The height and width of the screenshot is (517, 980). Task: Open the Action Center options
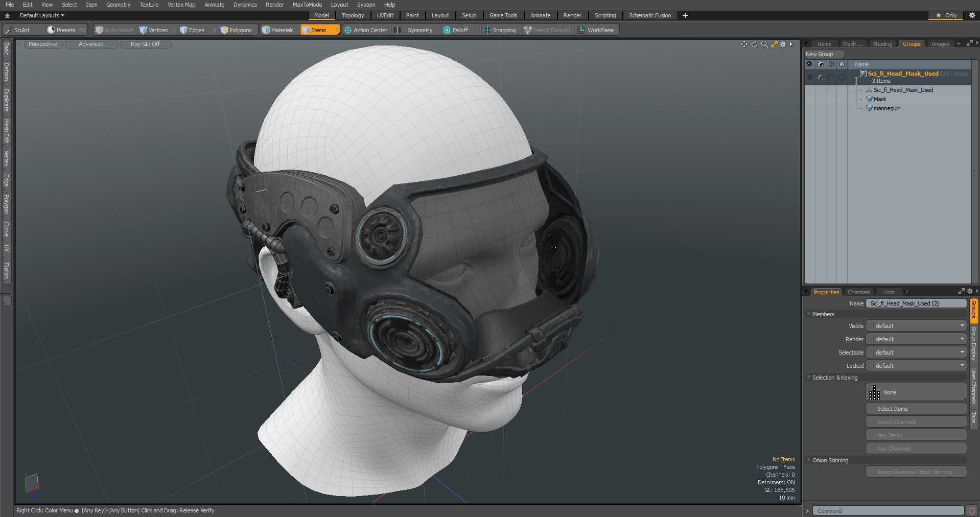366,30
